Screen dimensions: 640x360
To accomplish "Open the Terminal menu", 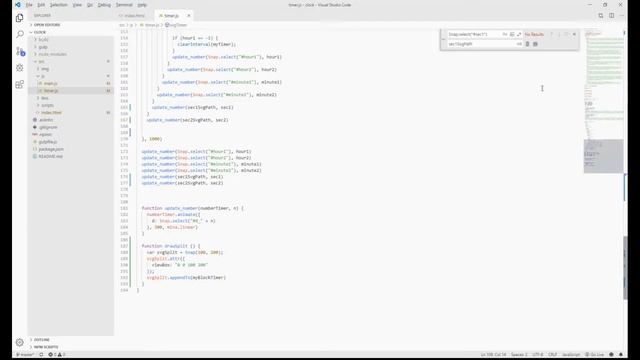I will pyautogui.click(x=124, y=5).
